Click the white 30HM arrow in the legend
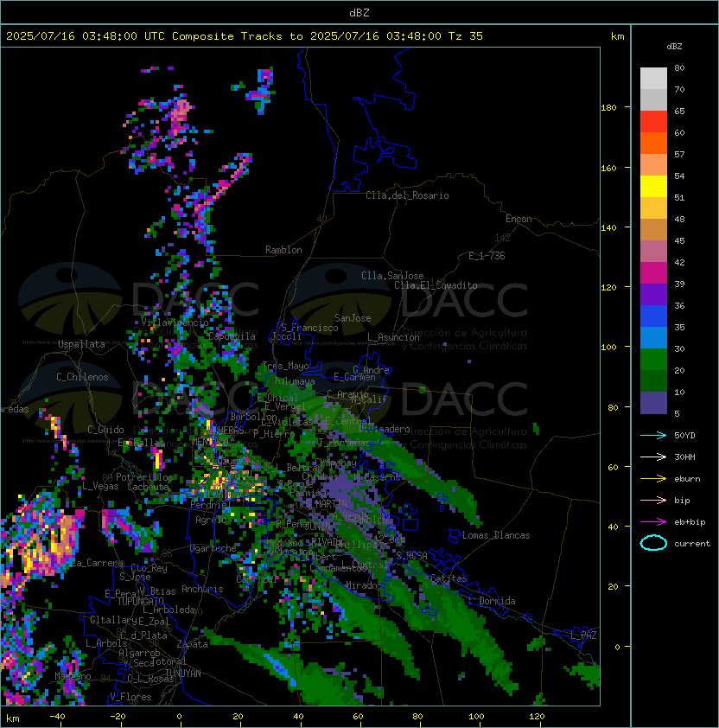This screenshot has width=719, height=728. (653, 457)
